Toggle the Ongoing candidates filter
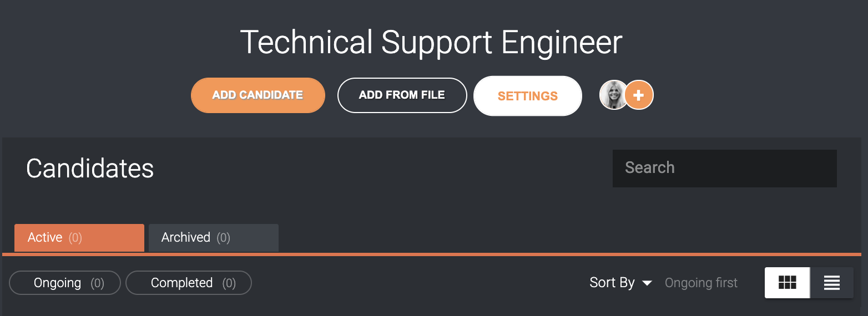Viewport: 868px width, 316px height. (65, 283)
